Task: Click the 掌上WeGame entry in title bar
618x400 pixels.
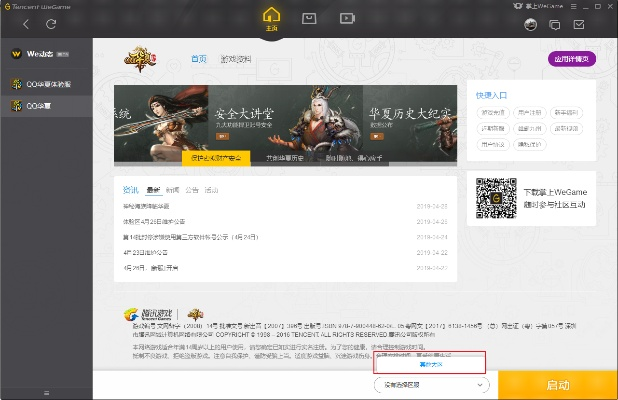Action: (538, 6)
